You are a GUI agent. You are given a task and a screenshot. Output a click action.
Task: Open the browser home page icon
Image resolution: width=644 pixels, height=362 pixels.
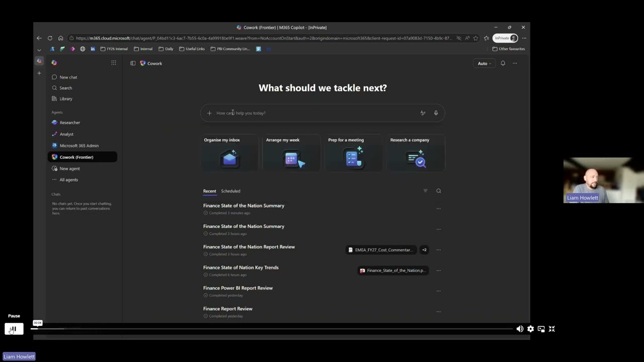pyautogui.click(x=60, y=38)
